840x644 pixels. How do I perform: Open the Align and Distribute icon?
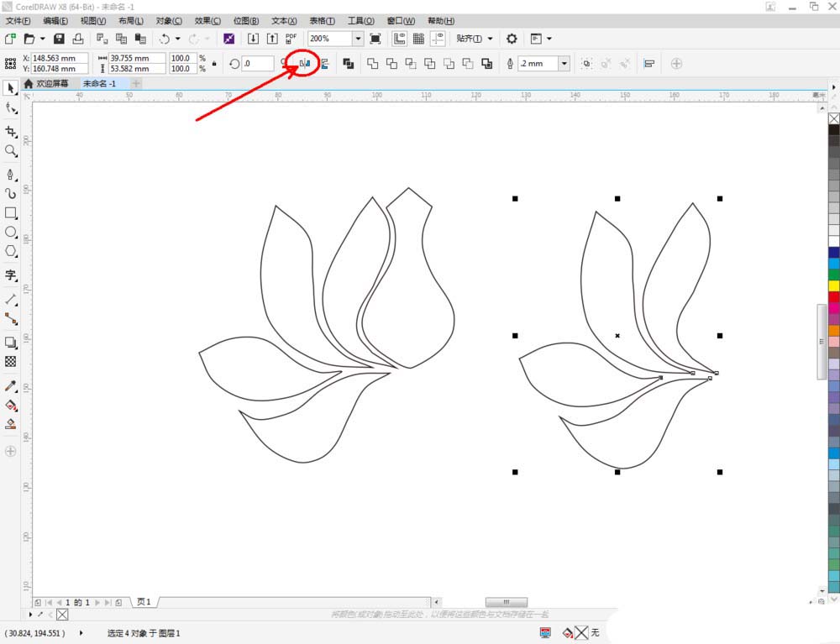point(648,64)
